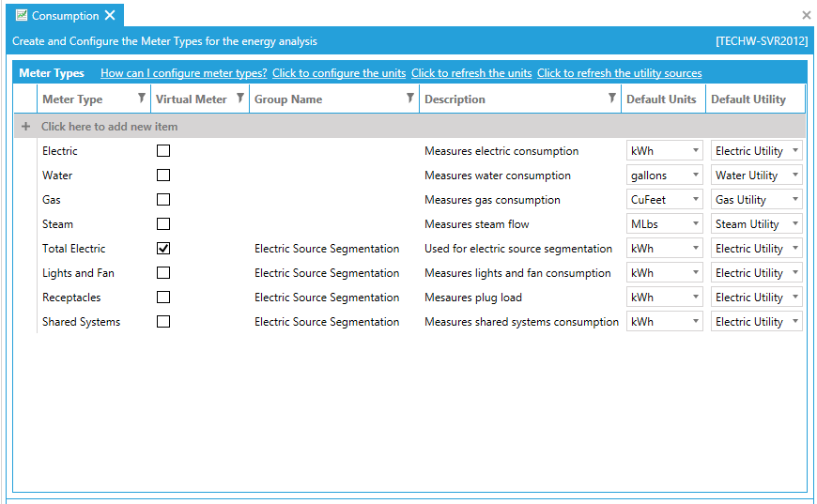This screenshot has width=817, height=504.
Task: Click 'Click to refresh the utility sources' link
Action: coord(619,73)
